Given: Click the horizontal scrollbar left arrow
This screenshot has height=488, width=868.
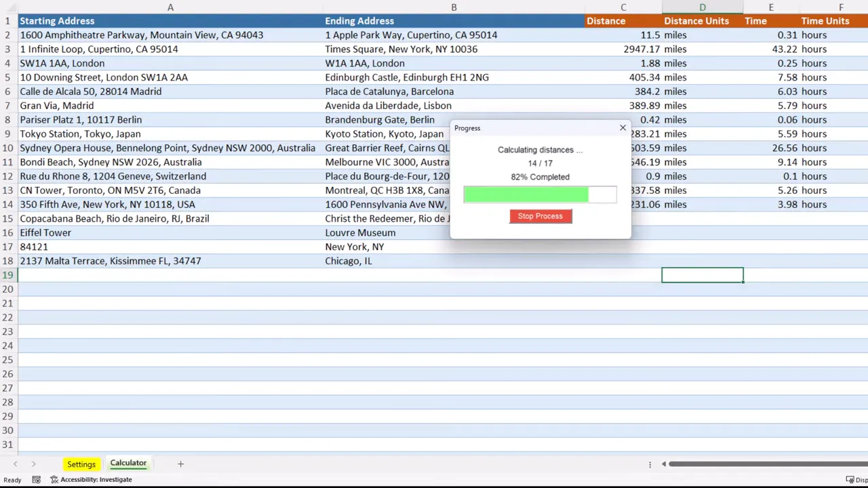Looking at the screenshot, I should (x=664, y=464).
